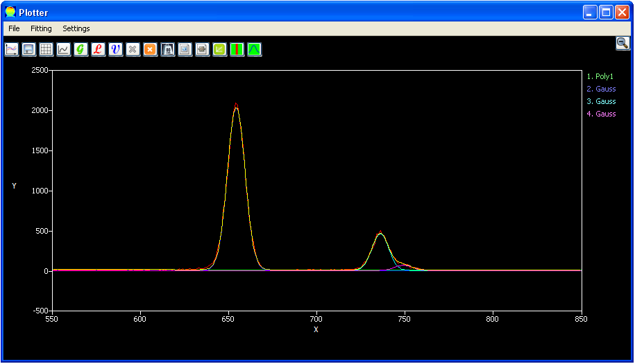Click the zoom out magnifier icon

coord(623,43)
